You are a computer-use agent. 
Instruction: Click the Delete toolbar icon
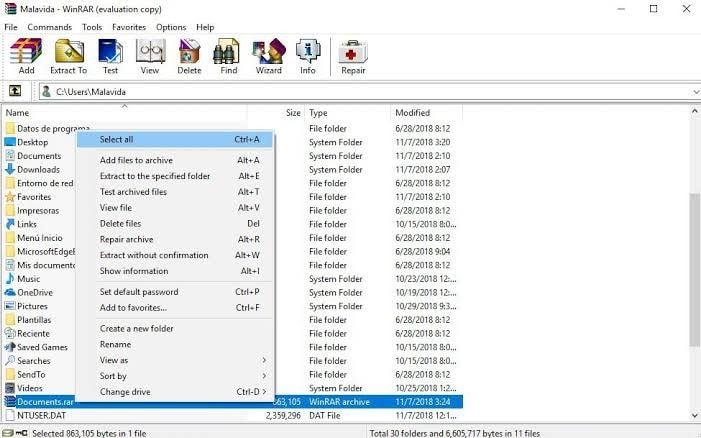point(189,51)
